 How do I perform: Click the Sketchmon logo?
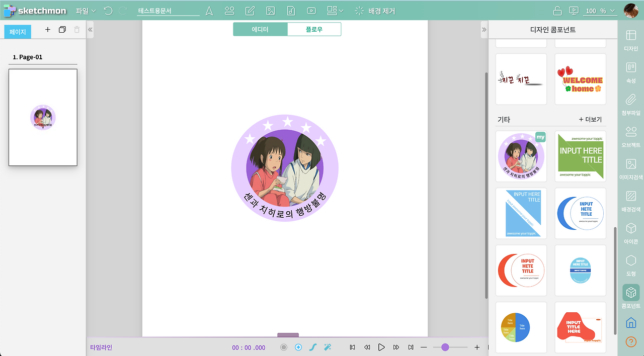[x=34, y=11]
